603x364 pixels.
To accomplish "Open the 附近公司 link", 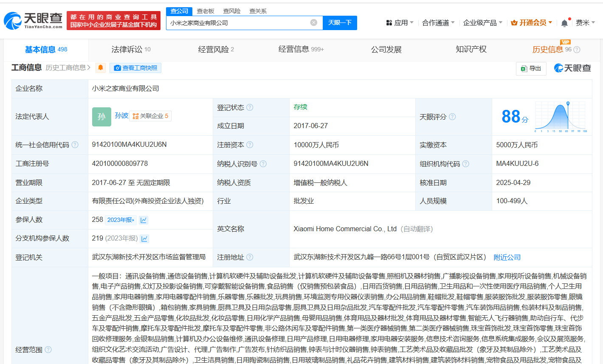I will point(507,257).
